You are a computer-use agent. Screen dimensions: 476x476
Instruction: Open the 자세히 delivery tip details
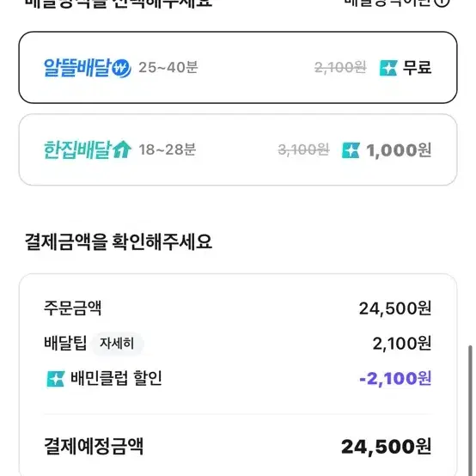(x=117, y=344)
